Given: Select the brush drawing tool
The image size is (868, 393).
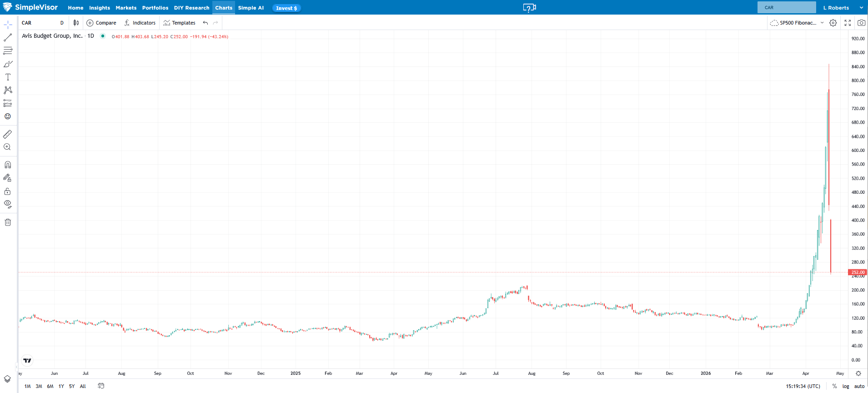Looking at the screenshot, I should [8, 64].
